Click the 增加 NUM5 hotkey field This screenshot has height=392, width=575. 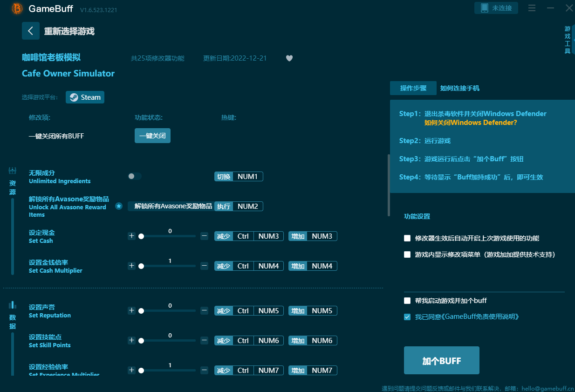point(313,311)
